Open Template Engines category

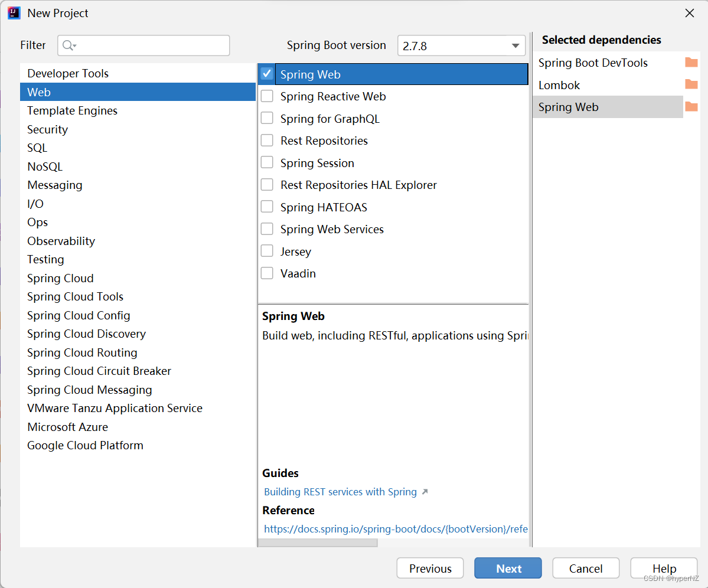pyautogui.click(x=138, y=110)
